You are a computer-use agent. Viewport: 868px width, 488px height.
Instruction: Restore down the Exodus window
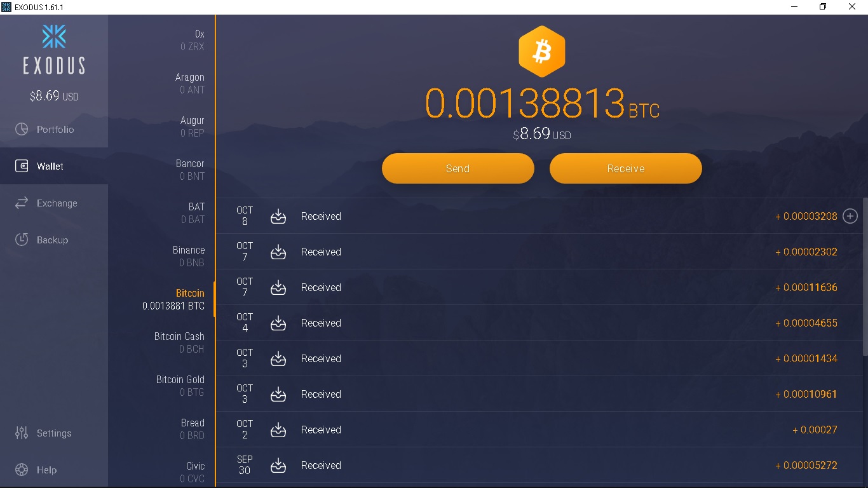point(823,7)
